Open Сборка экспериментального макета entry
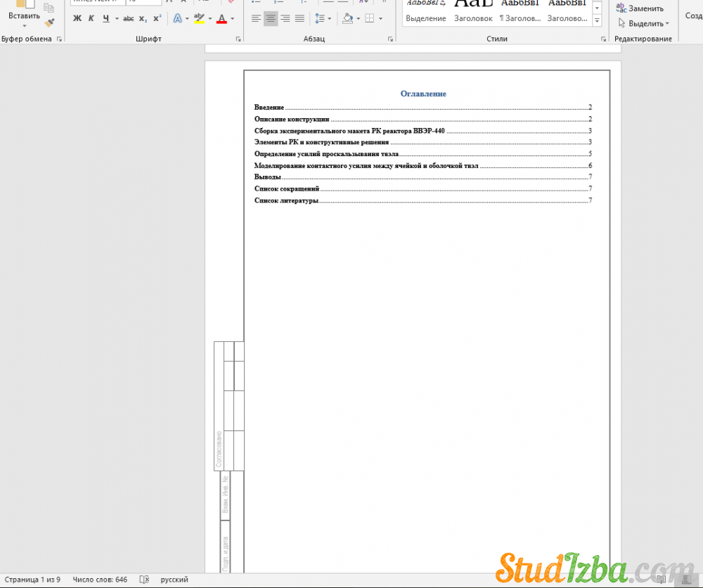Image resolution: width=703 pixels, height=588 pixels. [423, 131]
